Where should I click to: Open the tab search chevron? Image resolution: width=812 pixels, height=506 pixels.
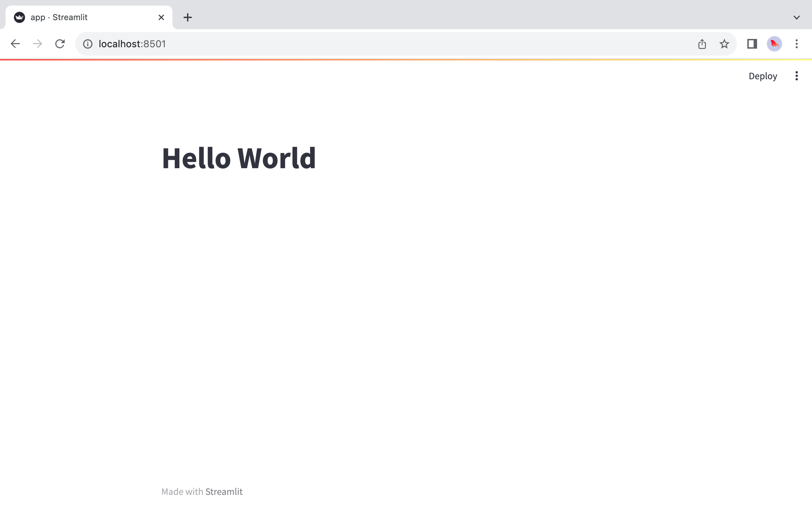point(796,17)
